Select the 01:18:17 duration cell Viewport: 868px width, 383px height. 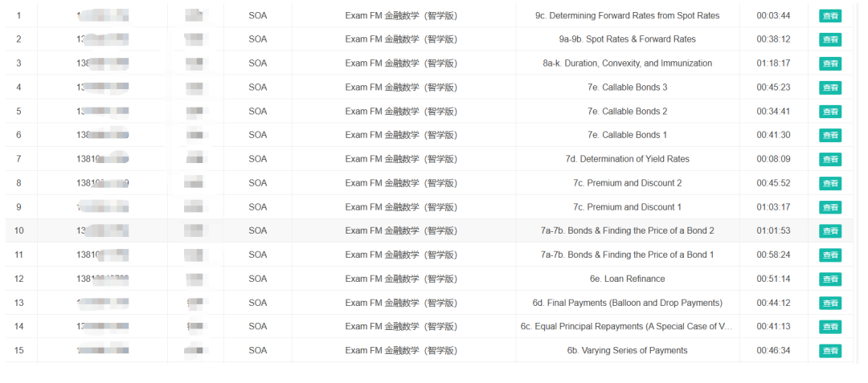pos(773,63)
